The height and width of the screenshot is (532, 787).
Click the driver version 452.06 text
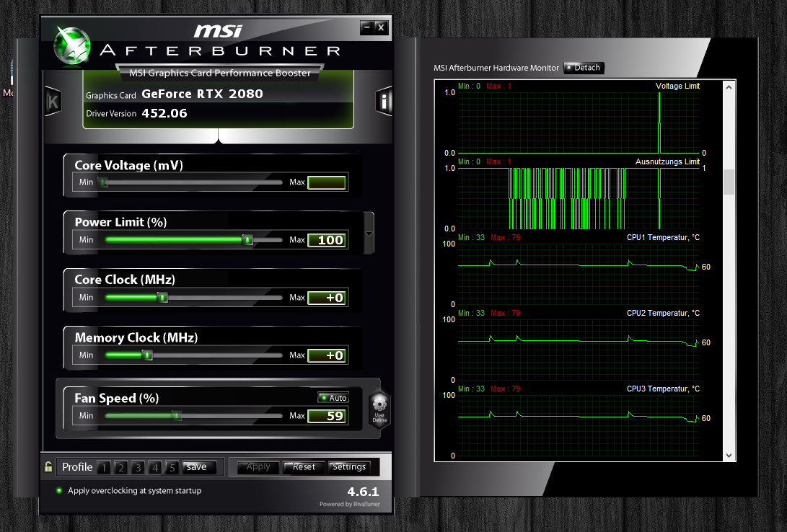164,113
